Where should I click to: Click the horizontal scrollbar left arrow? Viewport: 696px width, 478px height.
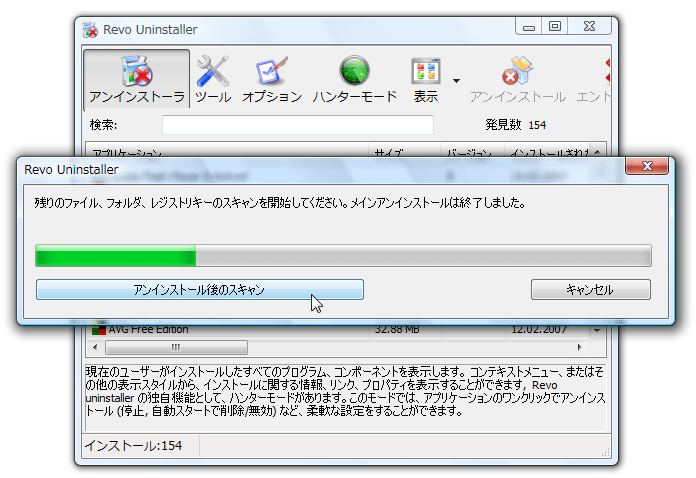(x=95, y=347)
